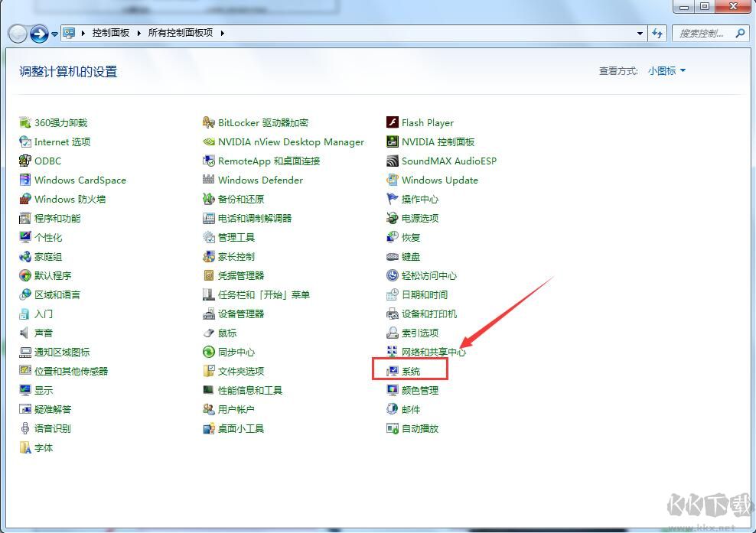This screenshot has width=756, height=533.
Task: Open the 文件夹选项 link
Action: tap(241, 371)
